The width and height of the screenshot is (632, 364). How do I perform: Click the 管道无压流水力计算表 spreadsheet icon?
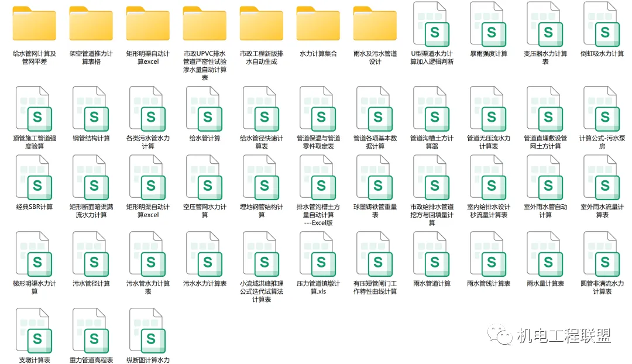(489, 109)
